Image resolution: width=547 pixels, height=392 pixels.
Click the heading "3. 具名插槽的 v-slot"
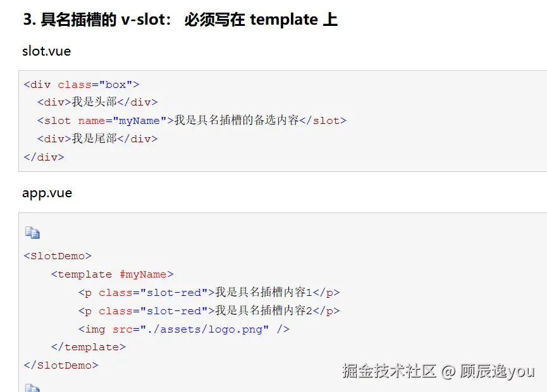pos(180,20)
